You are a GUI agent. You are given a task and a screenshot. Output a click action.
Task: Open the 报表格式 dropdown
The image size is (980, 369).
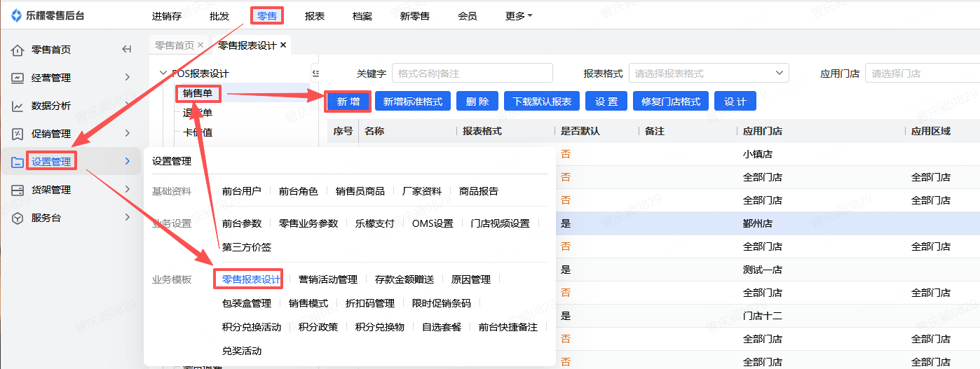tap(709, 73)
